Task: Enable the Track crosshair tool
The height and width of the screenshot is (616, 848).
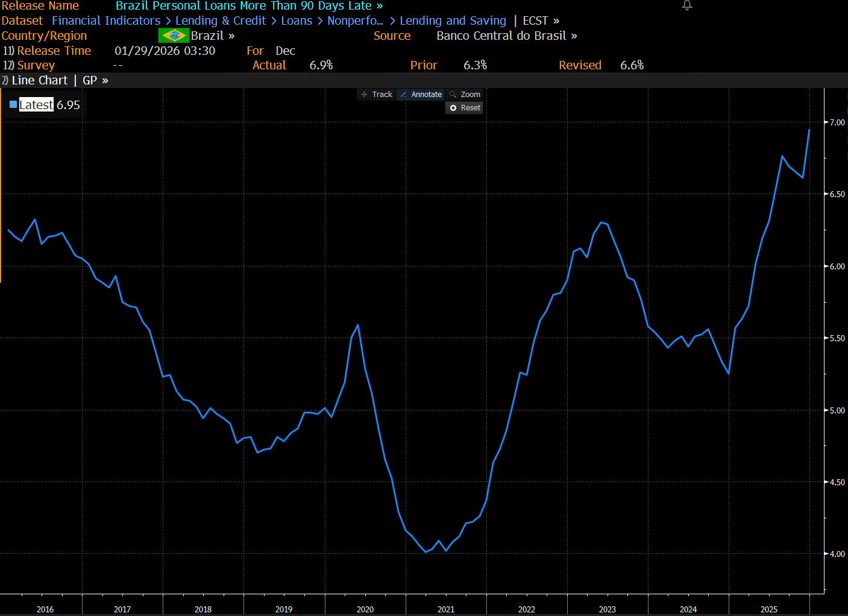Action: [x=377, y=95]
